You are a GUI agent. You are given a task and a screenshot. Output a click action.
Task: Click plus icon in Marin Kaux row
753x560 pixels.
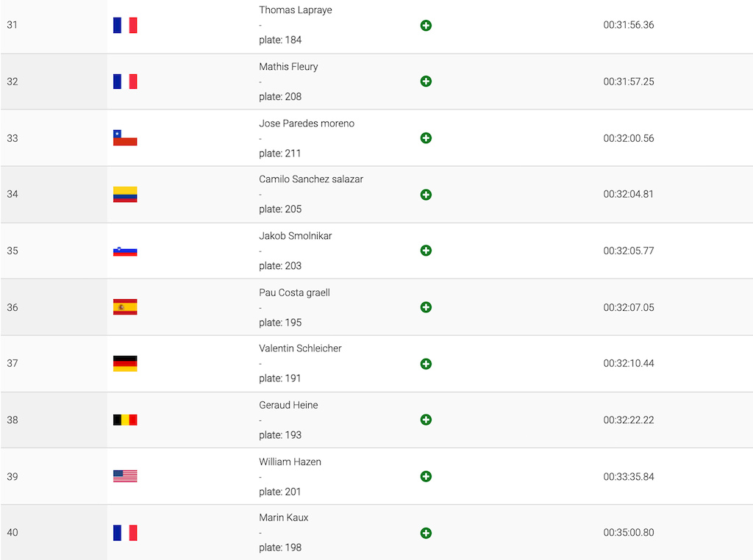coord(426,533)
